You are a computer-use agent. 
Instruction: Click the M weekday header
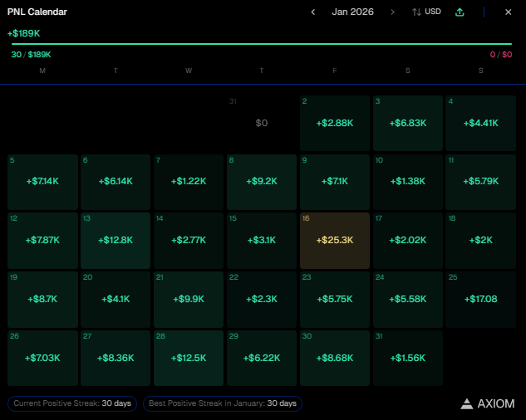(42, 71)
